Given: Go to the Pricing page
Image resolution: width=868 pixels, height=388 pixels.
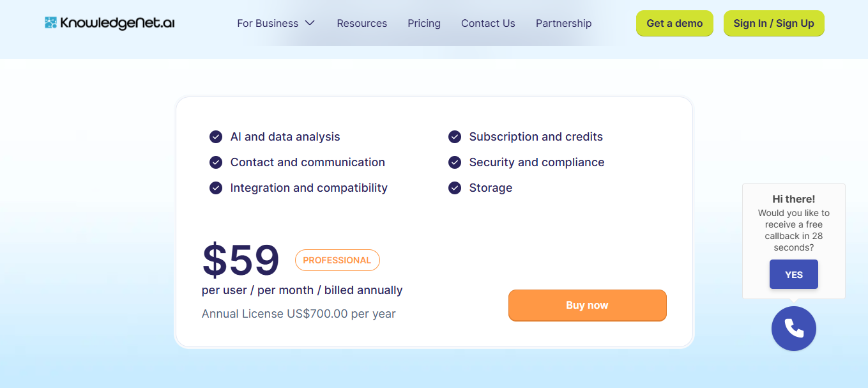Looking at the screenshot, I should (x=424, y=23).
